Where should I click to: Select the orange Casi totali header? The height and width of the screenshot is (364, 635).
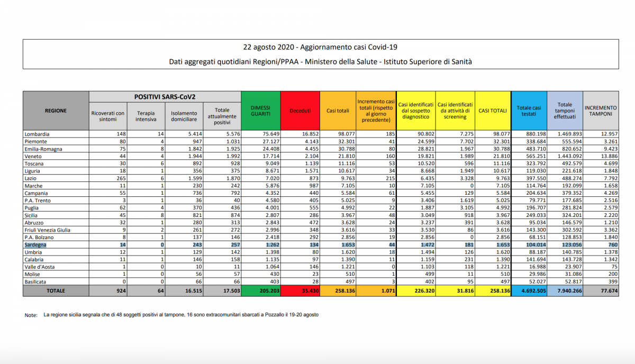(x=338, y=111)
